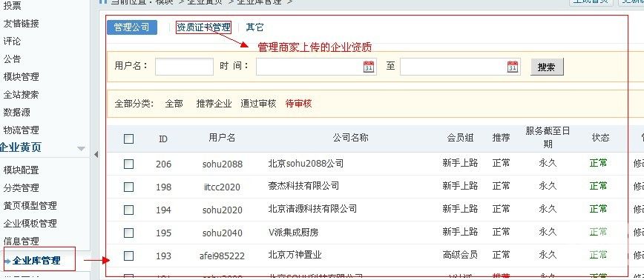Screen dimensions: 644x280
Task: Open 友情链接 in the sidebar
Action: click(21, 24)
